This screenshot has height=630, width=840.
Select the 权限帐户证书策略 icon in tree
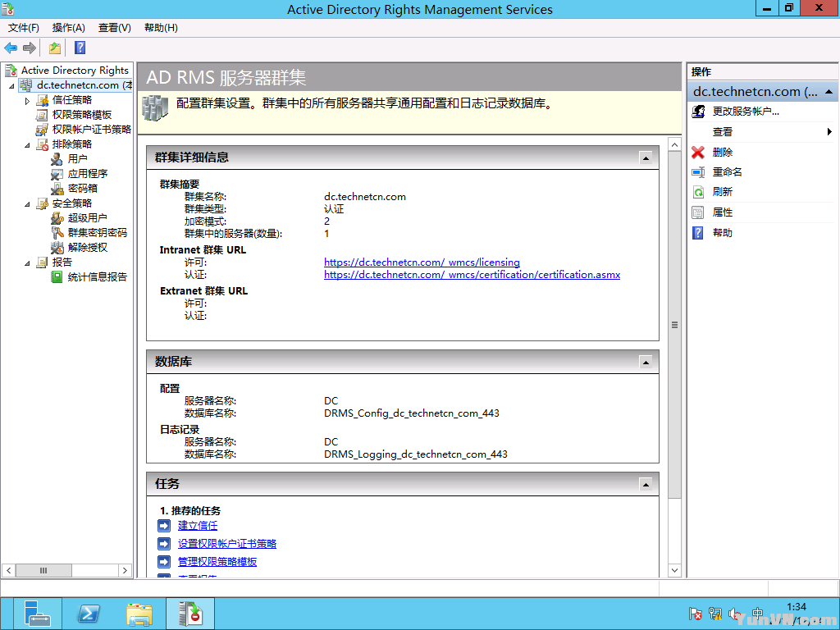(43, 130)
